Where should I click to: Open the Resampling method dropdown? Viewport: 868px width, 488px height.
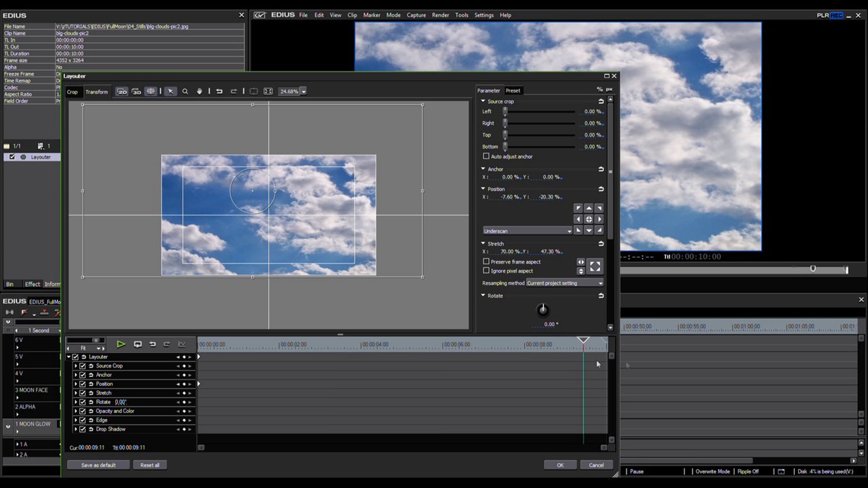point(565,283)
